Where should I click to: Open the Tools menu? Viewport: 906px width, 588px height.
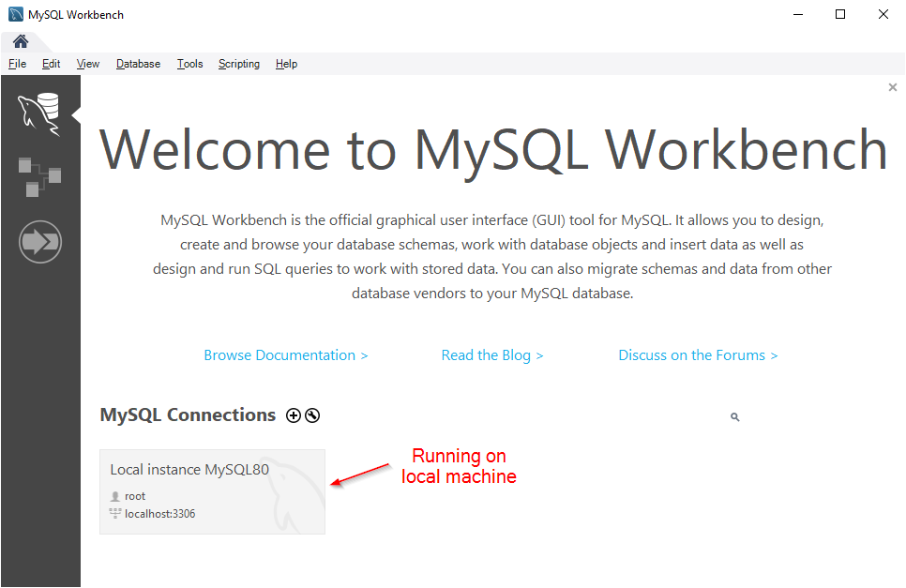click(189, 64)
